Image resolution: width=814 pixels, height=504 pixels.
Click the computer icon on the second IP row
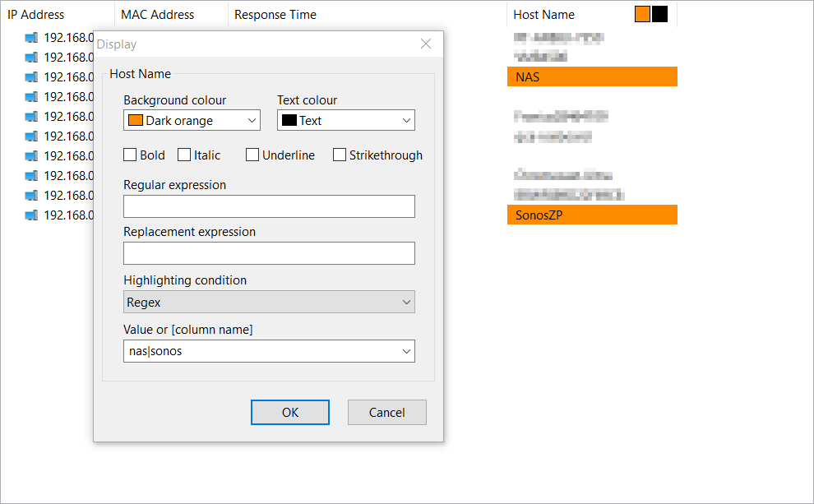(x=30, y=57)
